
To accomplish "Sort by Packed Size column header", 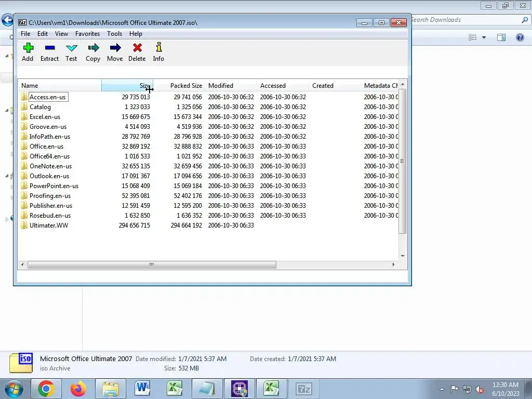I will pos(179,86).
